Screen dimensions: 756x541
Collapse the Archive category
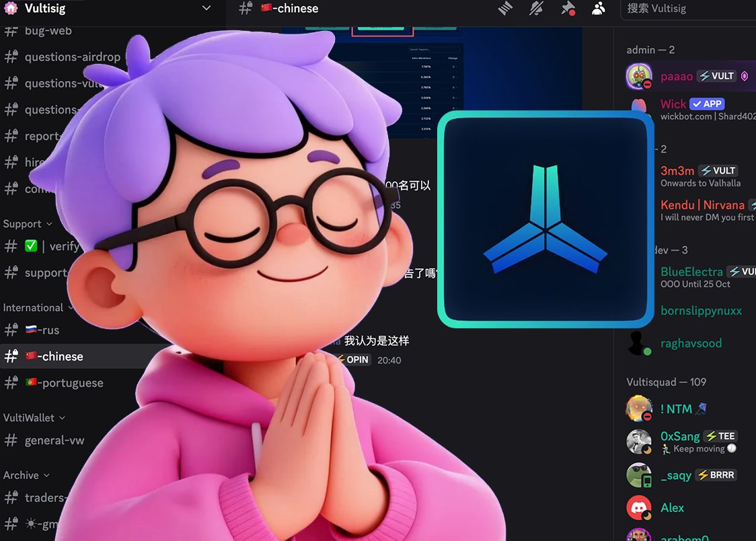[26, 476]
